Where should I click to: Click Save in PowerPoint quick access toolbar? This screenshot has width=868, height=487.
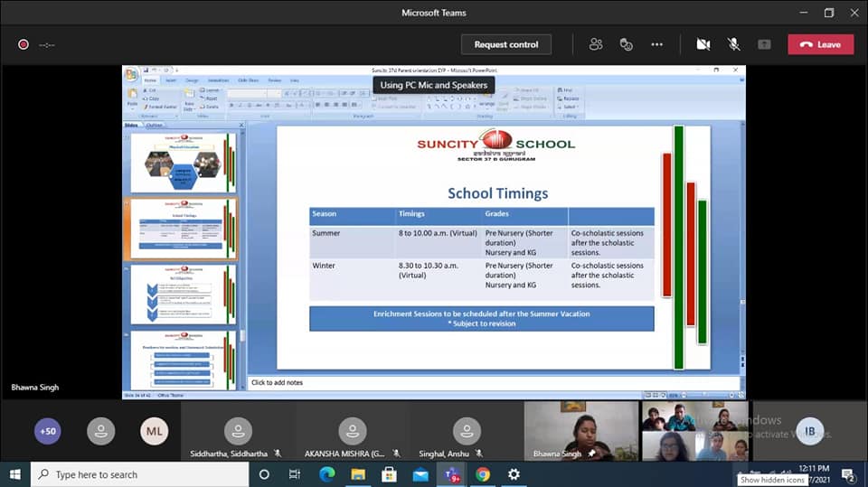coord(146,70)
